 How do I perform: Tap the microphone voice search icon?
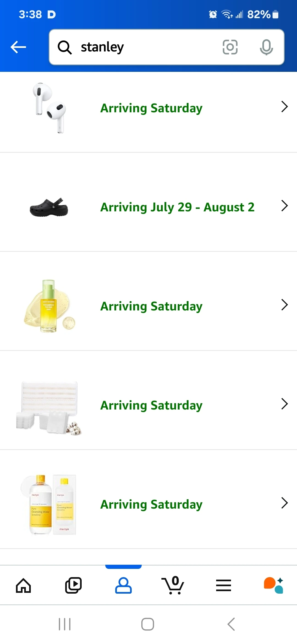[266, 47]
